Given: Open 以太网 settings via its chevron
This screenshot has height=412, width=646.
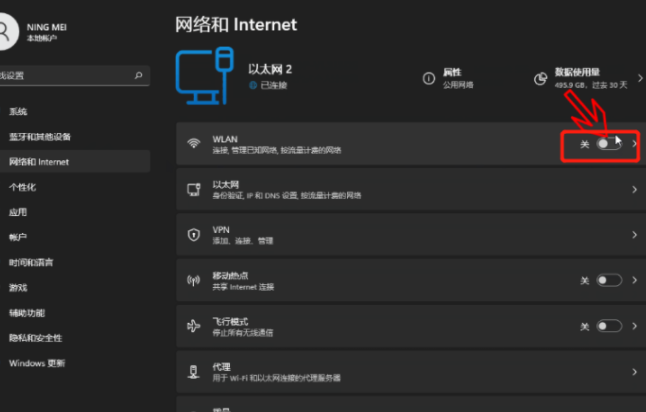Looking at the screenshot, I should coord(634,189).
